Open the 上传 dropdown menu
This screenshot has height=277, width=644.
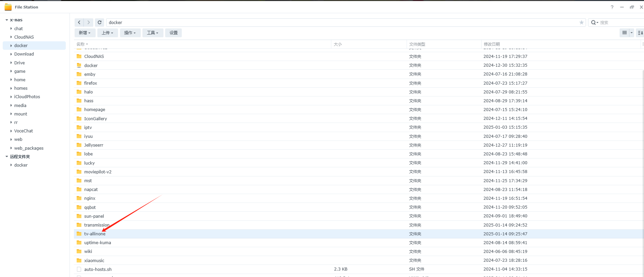click(x=108, y=33)
